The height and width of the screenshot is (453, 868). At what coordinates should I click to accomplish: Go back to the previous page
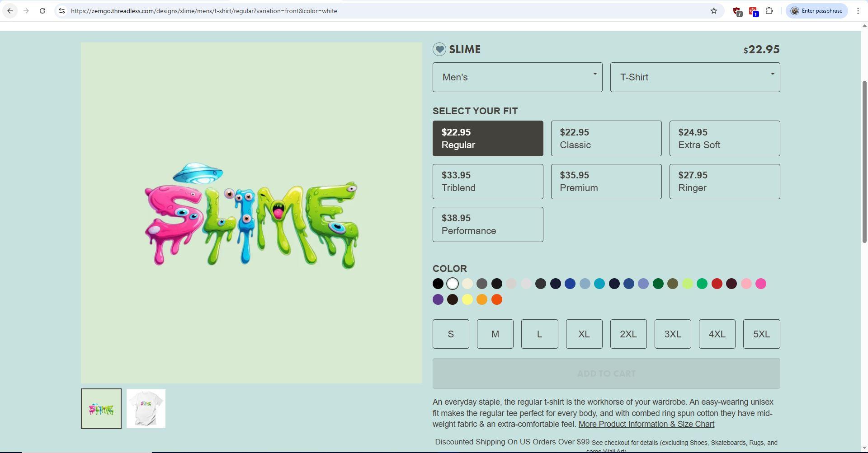10,11
